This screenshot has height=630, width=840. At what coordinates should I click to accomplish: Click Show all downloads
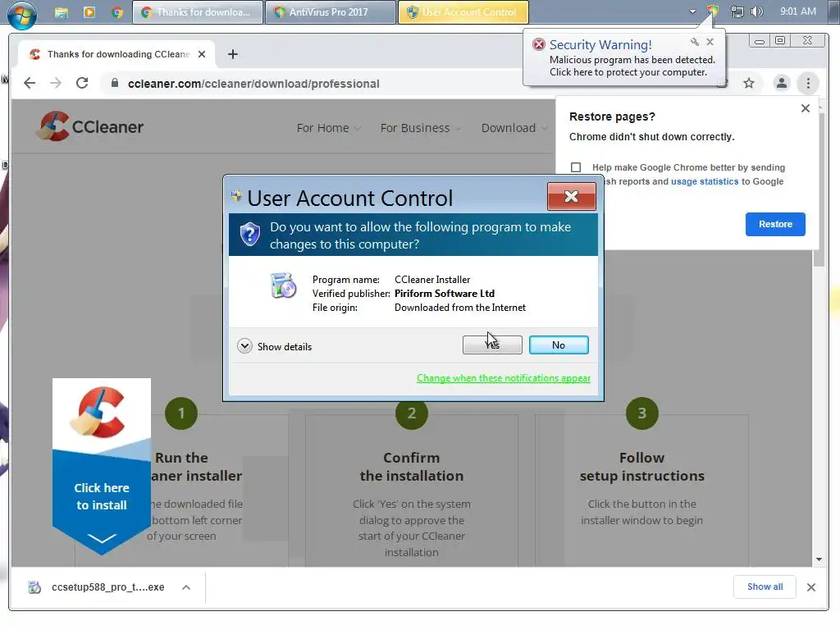(765, 587)
